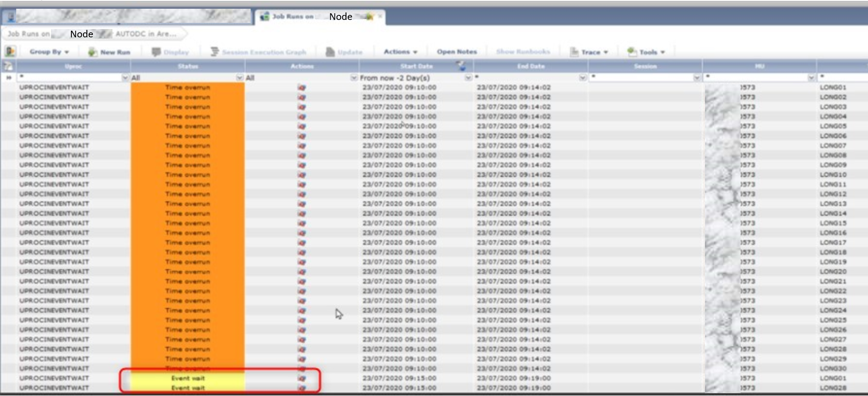Click the action icon in first LONG01 row
Viewport: 868px width, 396px height.
click(x=302, y=88)
